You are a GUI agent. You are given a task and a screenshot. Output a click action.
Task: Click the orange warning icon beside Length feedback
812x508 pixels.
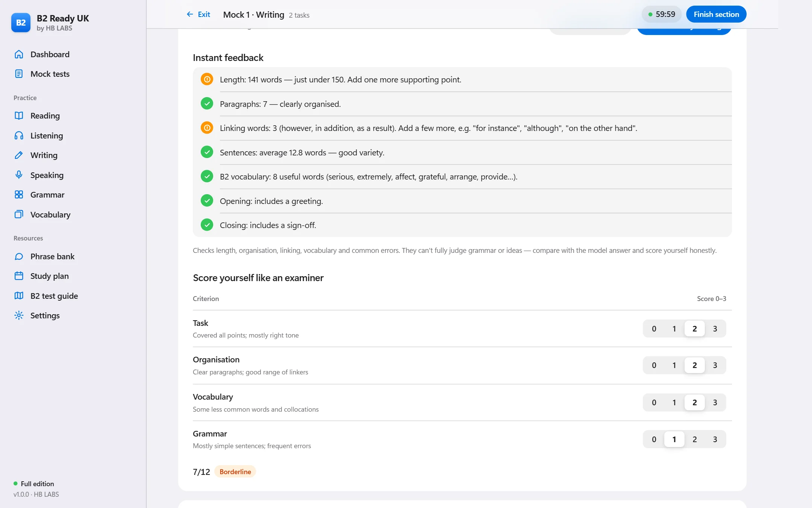[207, 79]
